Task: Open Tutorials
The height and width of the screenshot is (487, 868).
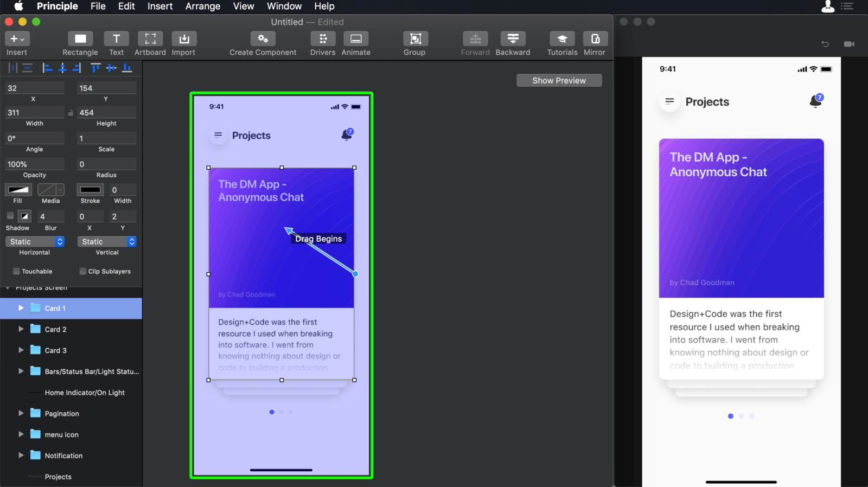Action: click(562, 39)
